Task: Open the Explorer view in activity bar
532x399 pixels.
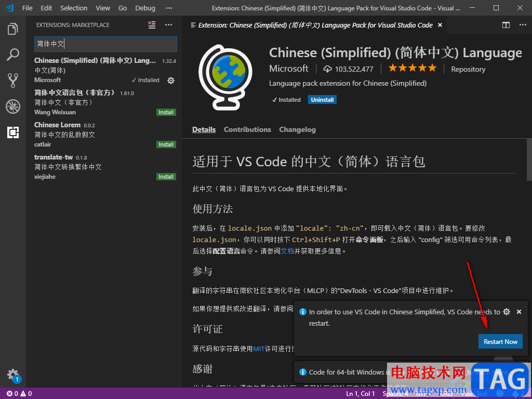Action: click(x=13, y=29)
